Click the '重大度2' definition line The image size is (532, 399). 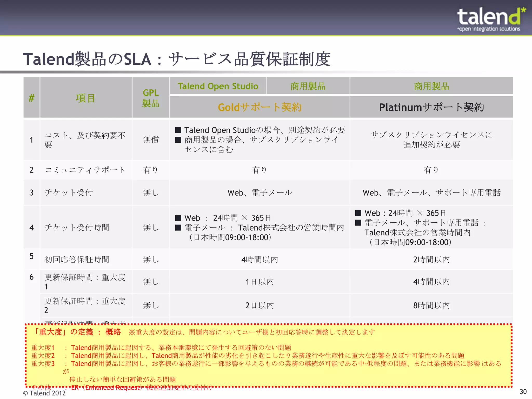tap(248, 355)
